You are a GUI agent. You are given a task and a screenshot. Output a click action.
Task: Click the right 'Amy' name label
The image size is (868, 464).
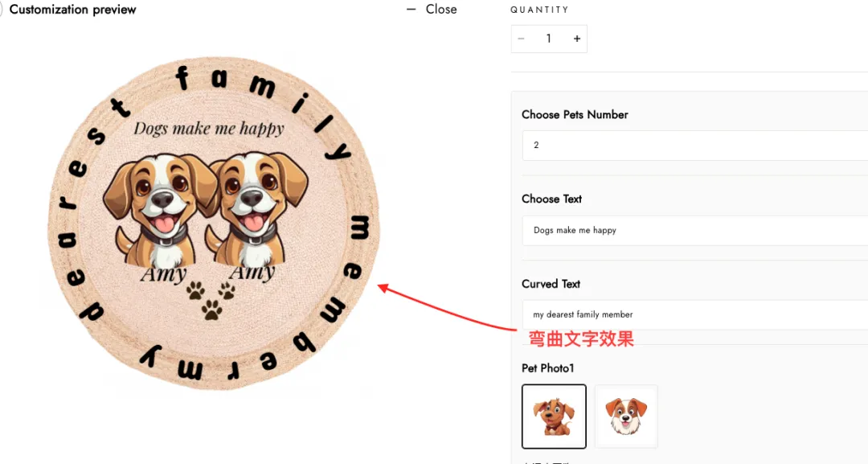(252, 272)
